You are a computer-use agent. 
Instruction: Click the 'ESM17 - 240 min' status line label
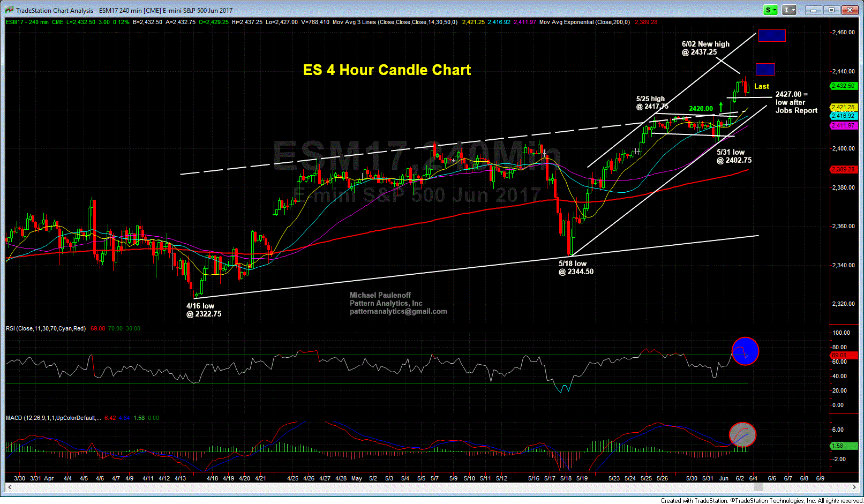(27, 22)
